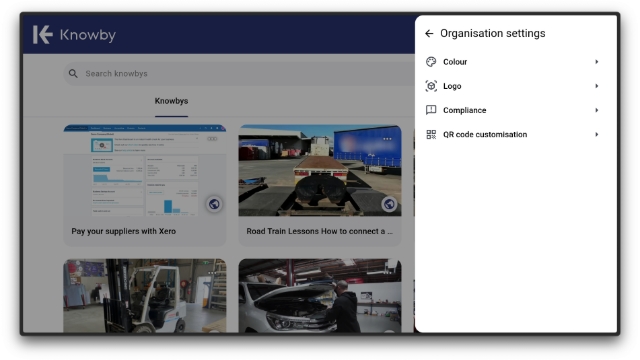640x360 pixels.
Task: Open the forklift knowby thumbnail
Action: [x=144, y=296]
